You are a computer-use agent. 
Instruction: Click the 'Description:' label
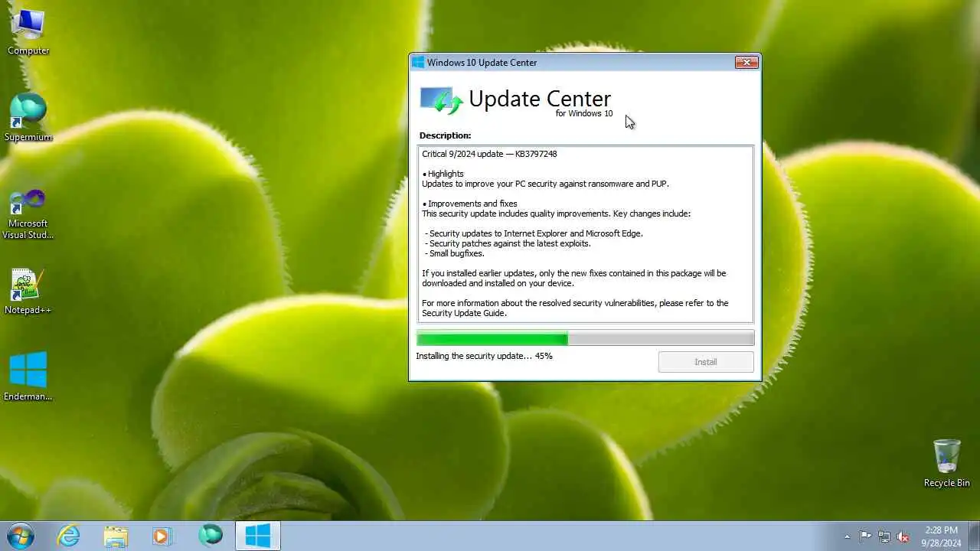pyautogui.click(x=445, y=135)
